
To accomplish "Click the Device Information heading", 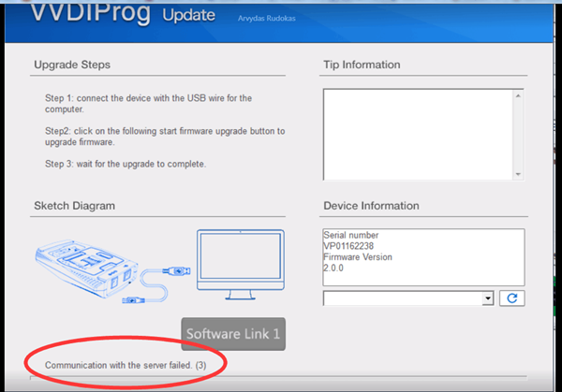I will pyautogui.click(x=371, y=206).
